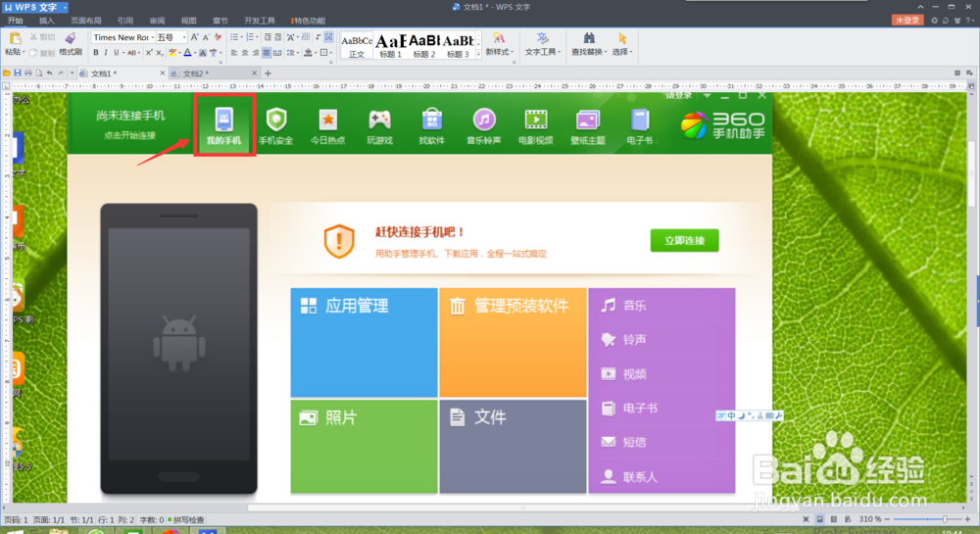Click the New Style (新样式) icon
980x534 pixels.
tap(498, 39)
